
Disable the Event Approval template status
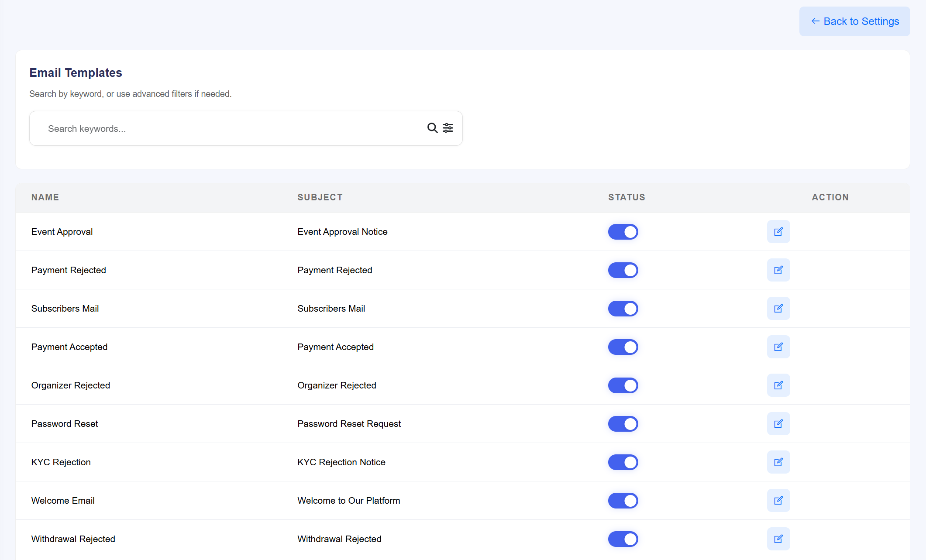[623, 232]
